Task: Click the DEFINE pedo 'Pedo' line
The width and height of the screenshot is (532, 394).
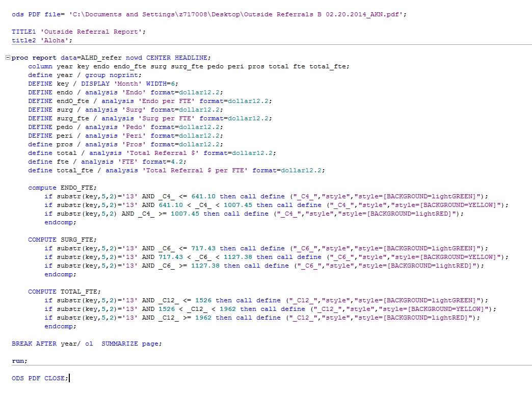Action: [125, 127]
